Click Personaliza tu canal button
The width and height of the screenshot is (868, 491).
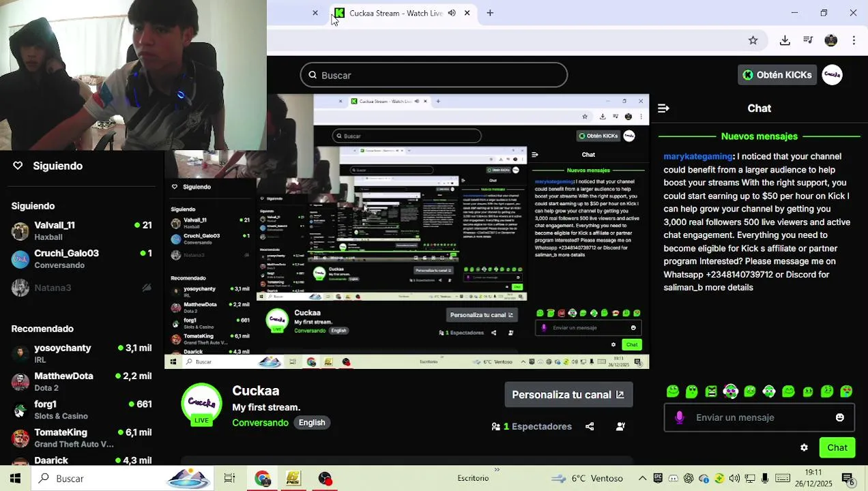568,394
